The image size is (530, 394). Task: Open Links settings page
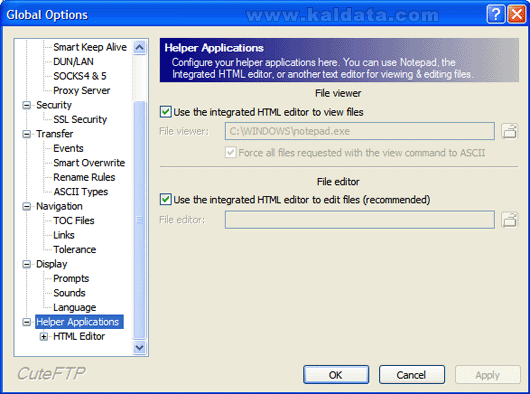(64, 235)
